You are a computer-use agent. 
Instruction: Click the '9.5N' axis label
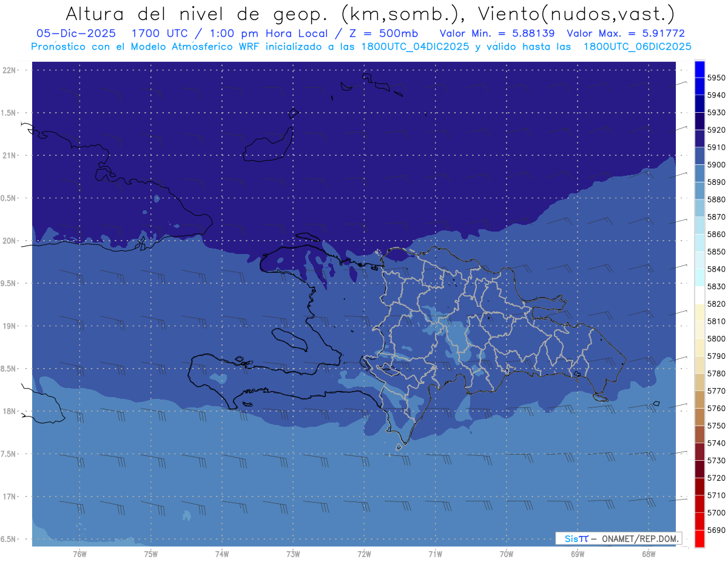coord(9,283)
